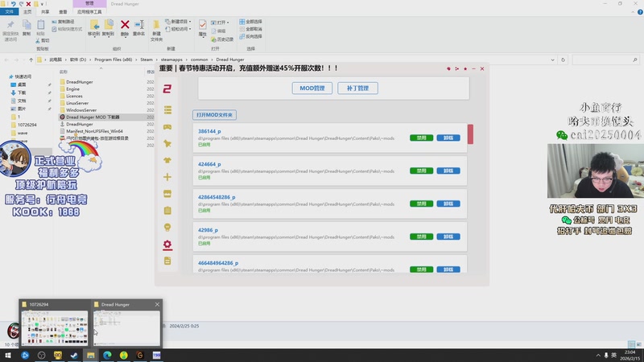644x362 pixels.
Task: Click the scissors Cut item in ribbon
Action: coord(43,41)
